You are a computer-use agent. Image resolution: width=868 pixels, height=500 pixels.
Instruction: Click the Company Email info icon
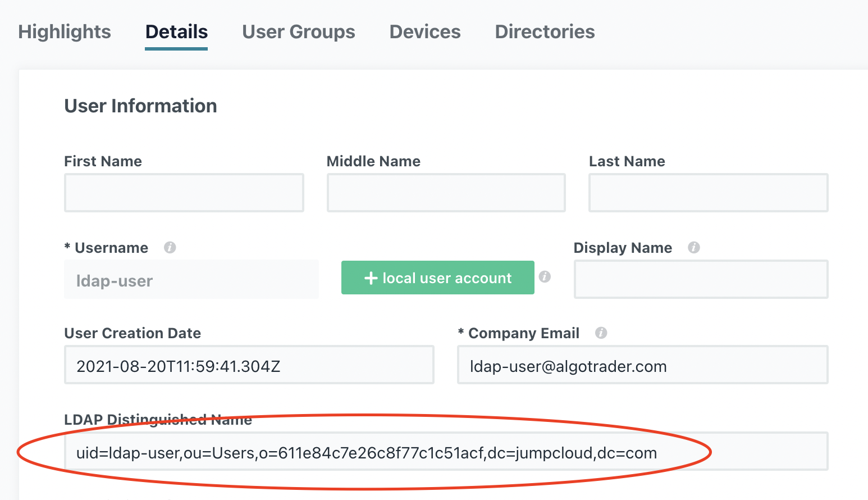tap(601, 333)
